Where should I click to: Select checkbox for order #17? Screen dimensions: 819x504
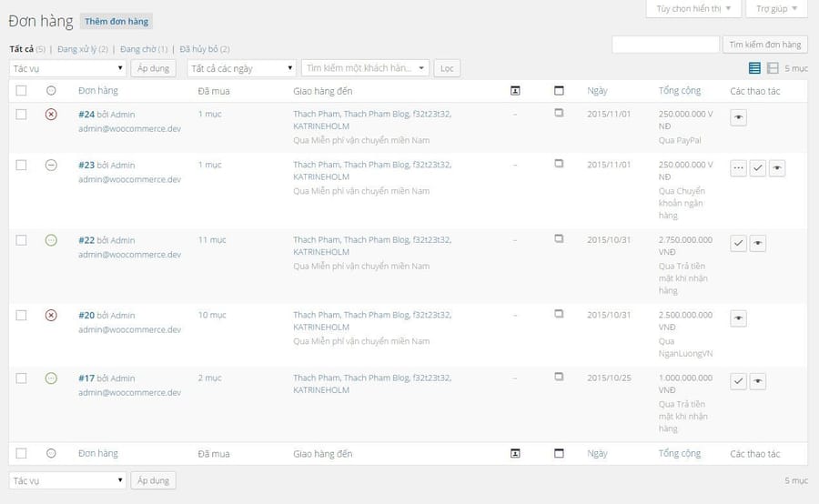pos(21,378)
